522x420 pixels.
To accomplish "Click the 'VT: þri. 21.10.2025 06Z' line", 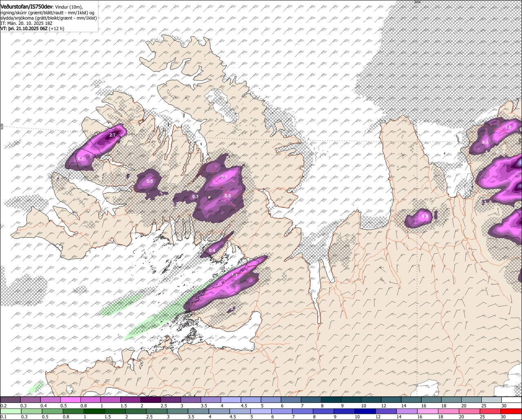I will (32, 29).
